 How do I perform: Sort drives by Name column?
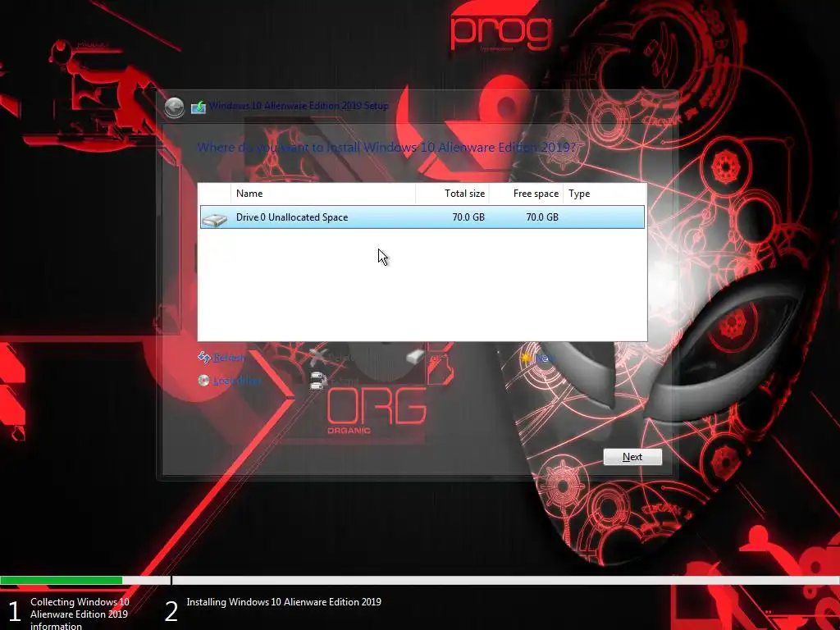323,194
